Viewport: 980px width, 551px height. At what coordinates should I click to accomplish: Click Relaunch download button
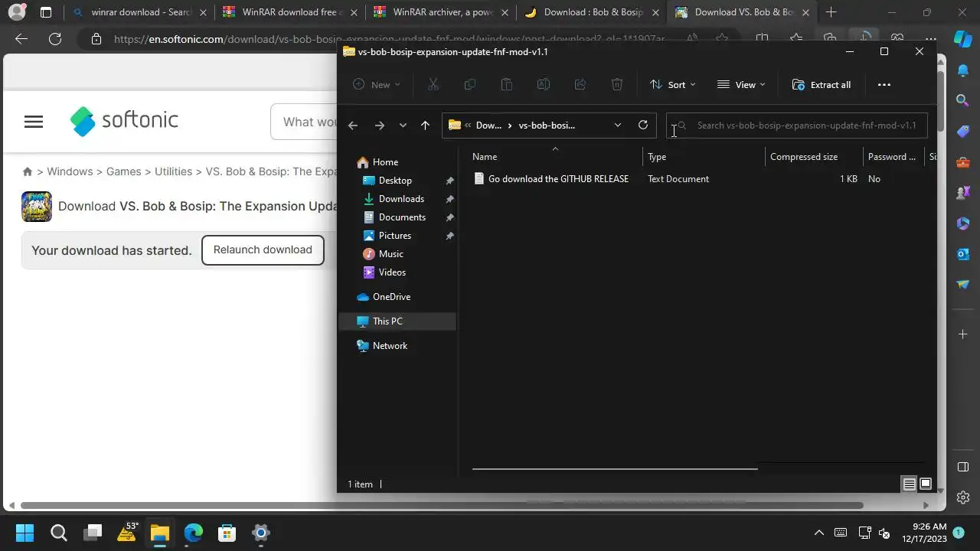(x=263, y=250)
